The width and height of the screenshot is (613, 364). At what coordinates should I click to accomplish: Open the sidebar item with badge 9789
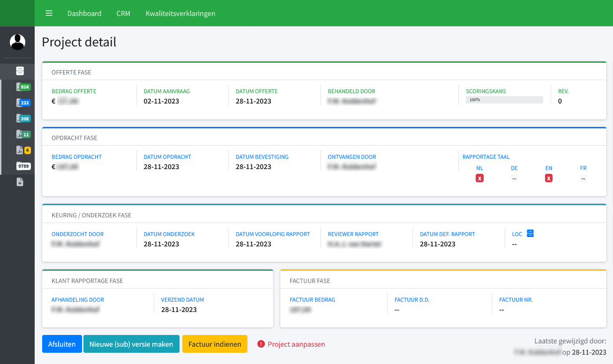click(x=22, y=166)
